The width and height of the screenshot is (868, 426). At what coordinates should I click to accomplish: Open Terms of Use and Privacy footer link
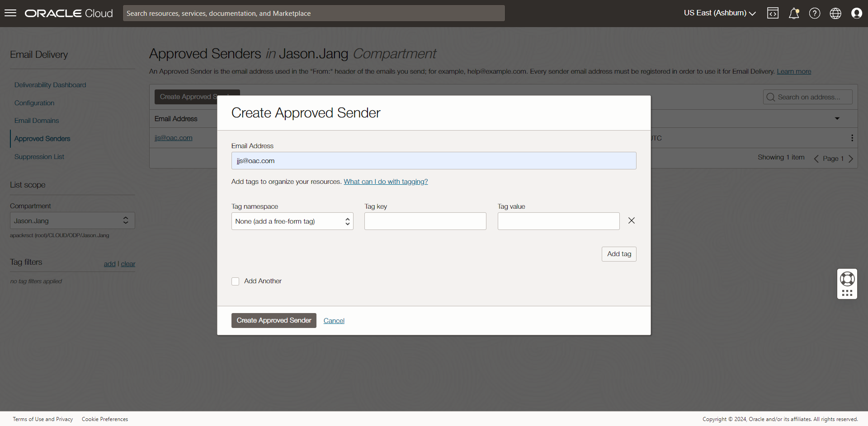(x=43, y=419)
